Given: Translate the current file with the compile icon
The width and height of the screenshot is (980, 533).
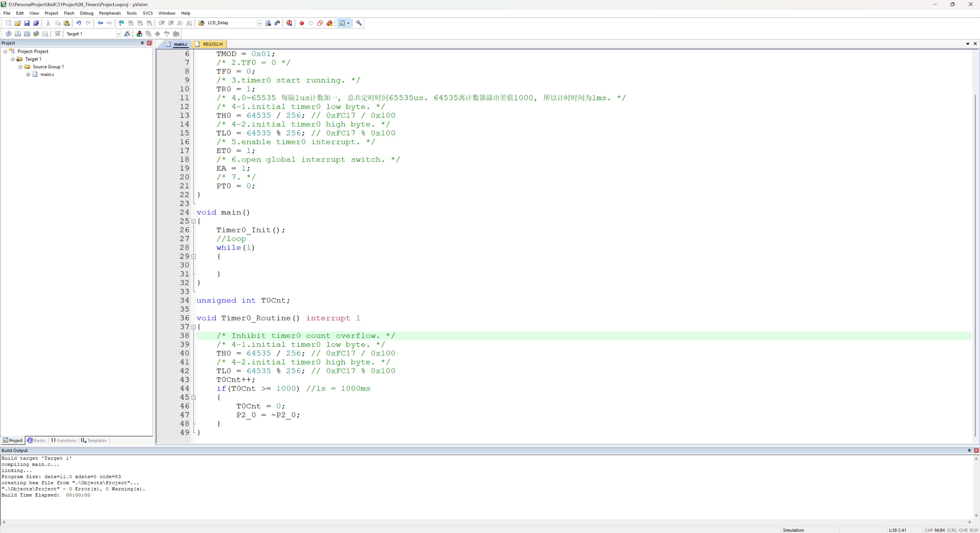Looking at the screenshot, I should (8, 33).
